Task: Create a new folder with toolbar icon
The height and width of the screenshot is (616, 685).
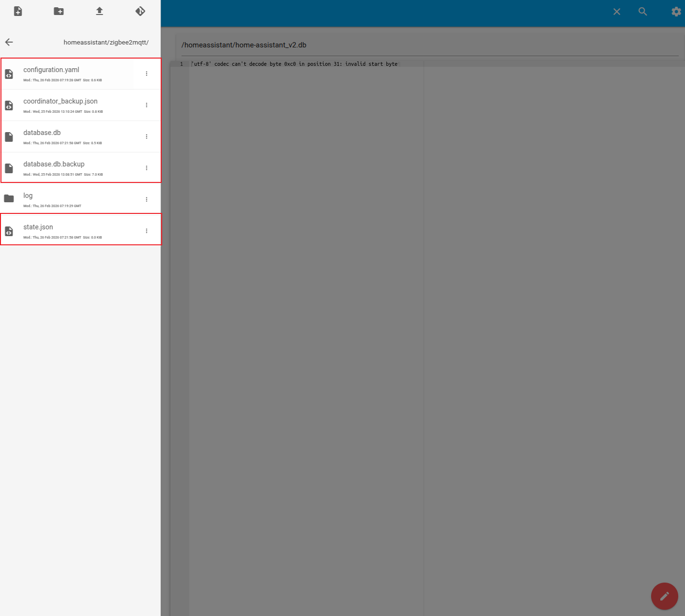Action: pos(59,11)
